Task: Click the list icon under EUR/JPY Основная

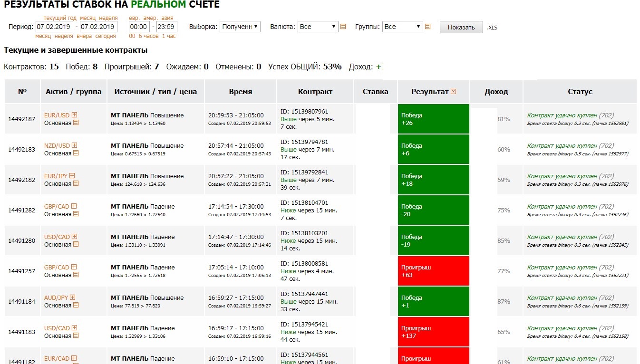Action: point(76,184)
